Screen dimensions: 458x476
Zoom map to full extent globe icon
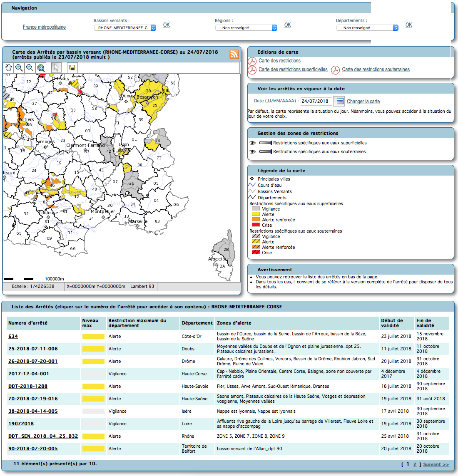pos(41,68)
